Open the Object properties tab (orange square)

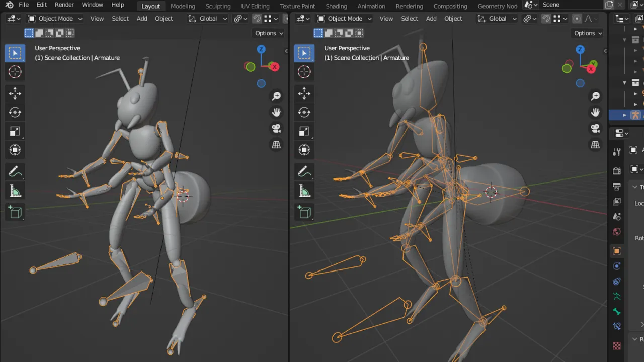coord(617,251)
